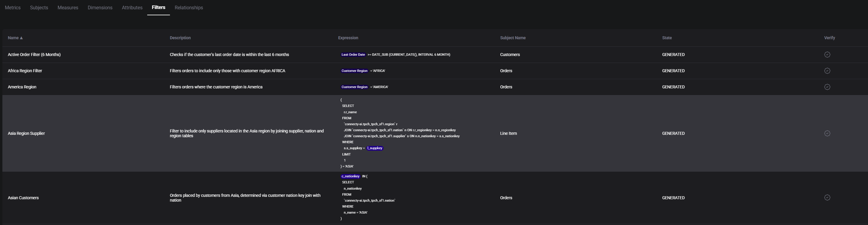Open the Dimensions tab
Viewport: 868px width, 225px height.
(x=100, y=7)
